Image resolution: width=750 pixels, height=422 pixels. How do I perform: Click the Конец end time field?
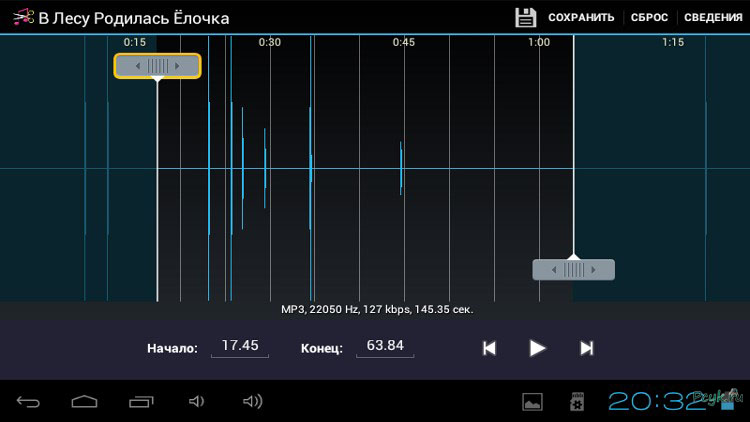(385, 346)
